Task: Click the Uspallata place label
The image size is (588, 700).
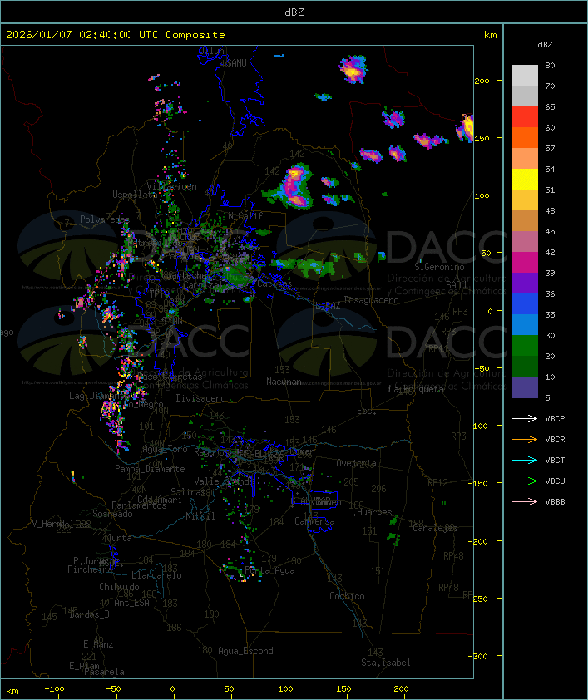Action: point(134,195)
